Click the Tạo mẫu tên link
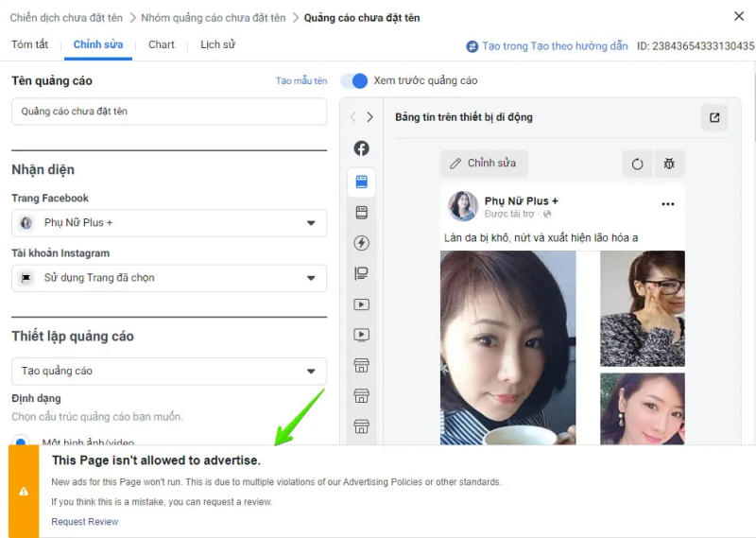 click(301, 81)
